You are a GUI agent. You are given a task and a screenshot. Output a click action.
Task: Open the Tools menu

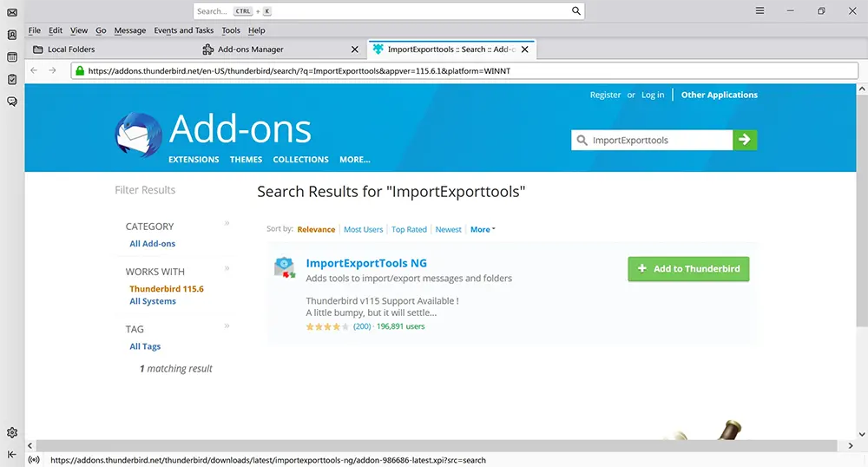231,30
